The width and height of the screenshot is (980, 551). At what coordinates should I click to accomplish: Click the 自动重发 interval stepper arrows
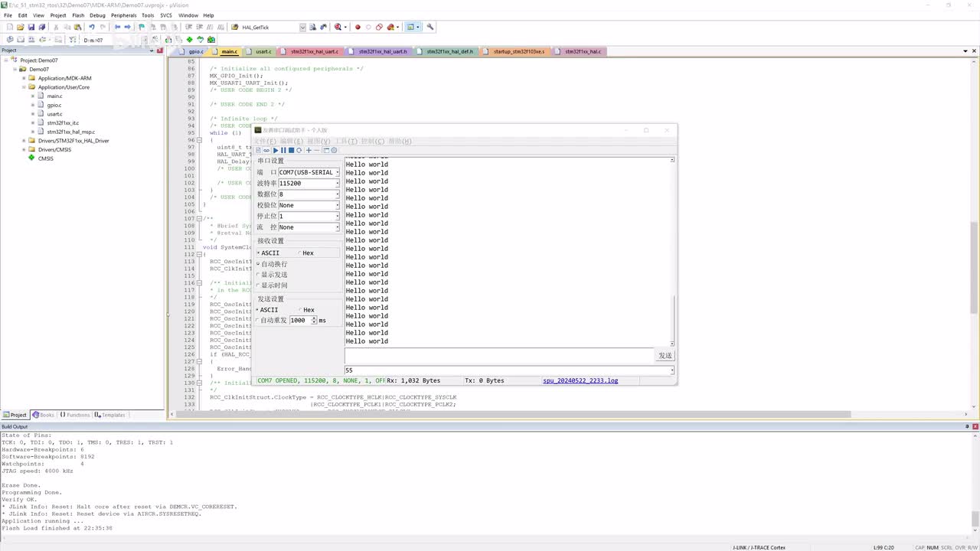click(x=314, y=321)
